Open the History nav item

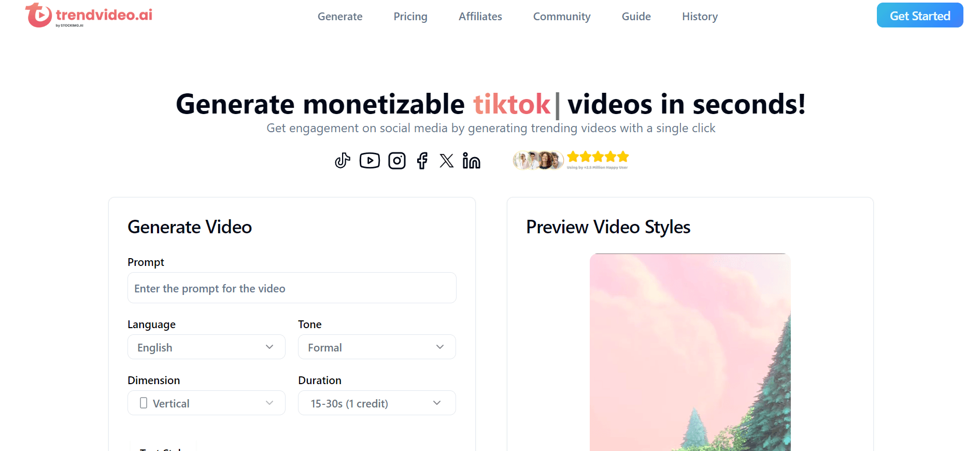[700, 17]
